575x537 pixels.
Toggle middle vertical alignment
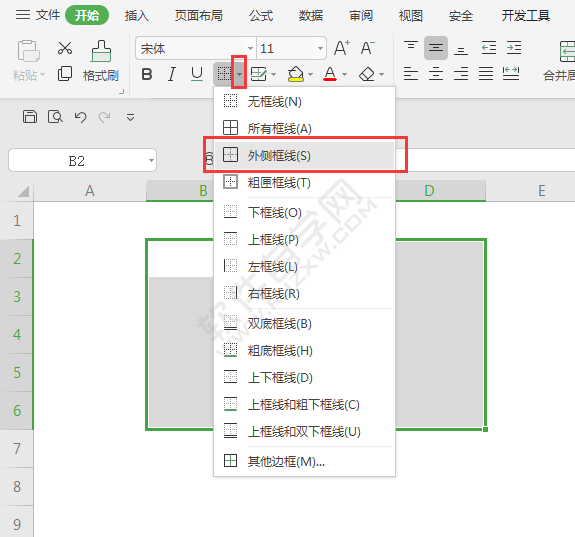(436, 48)
